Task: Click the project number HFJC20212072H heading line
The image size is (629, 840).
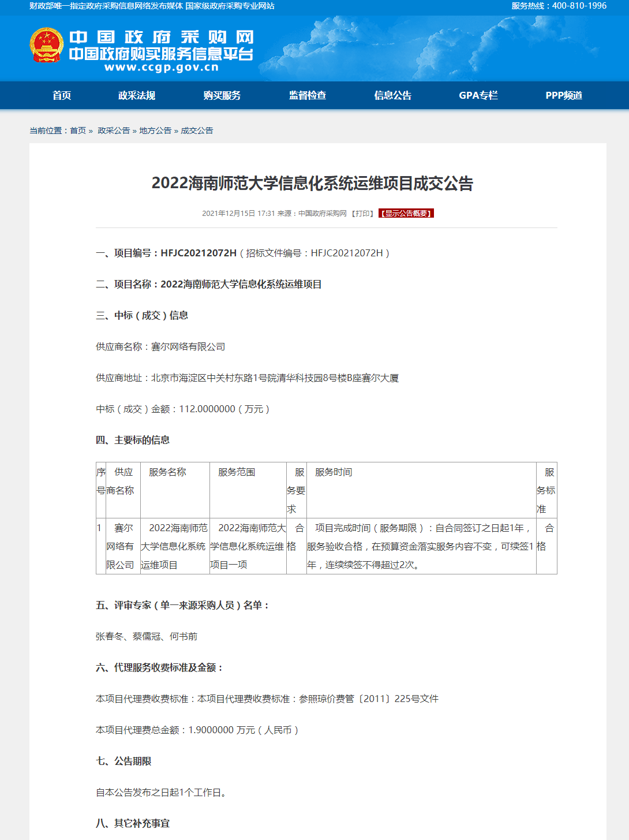Action: tap(243, 253)
